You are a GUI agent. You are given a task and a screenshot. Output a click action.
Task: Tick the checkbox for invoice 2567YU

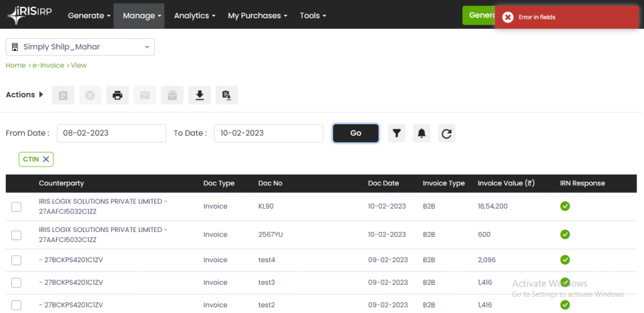click(x=16, y=235)
